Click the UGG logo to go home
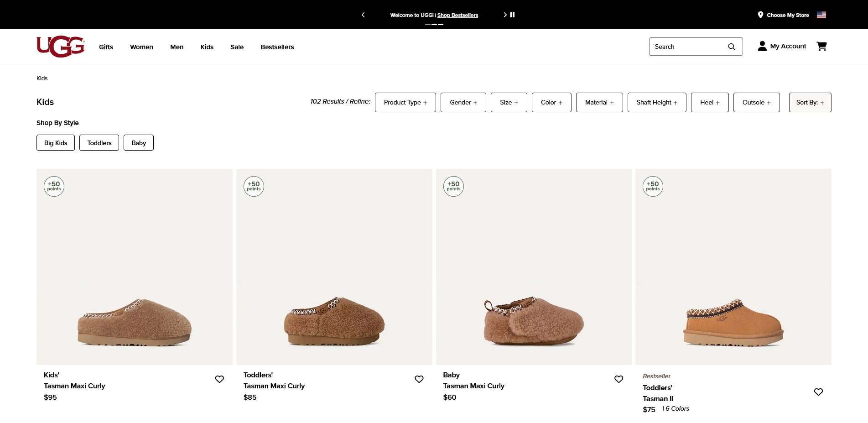Screen dimensions: 868x423 (x=60, y=46)
